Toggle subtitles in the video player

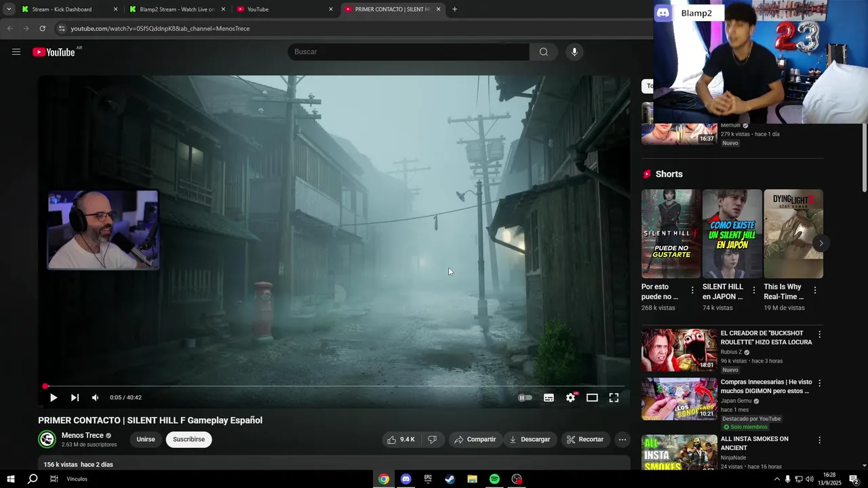click(x=549, y=398)
